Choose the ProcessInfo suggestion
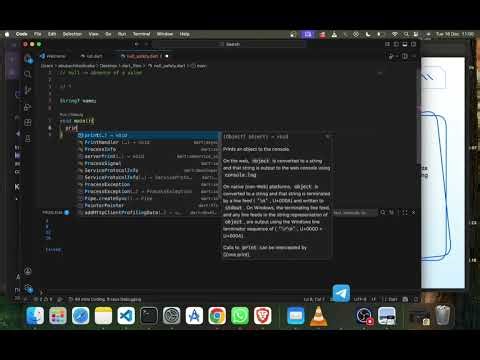Viewport: 480px width, 360px height. coord(148,149)
